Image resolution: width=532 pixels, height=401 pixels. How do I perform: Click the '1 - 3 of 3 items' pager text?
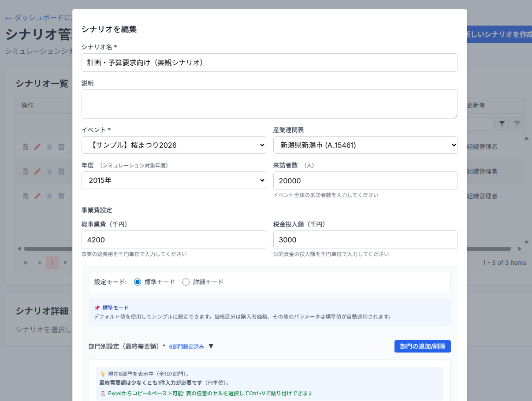click(x=504, y=263)
